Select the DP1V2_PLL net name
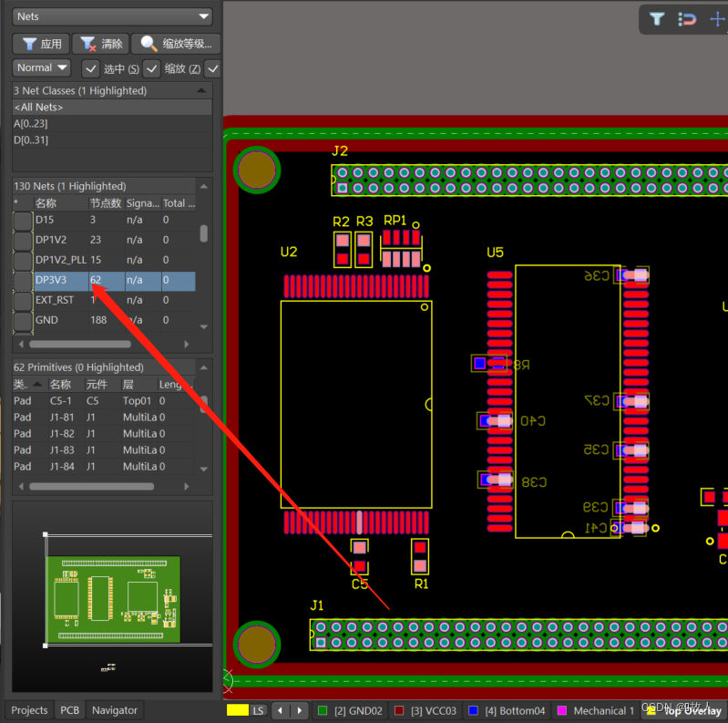Viewport: 728px width, 723px height. click(61, 260)
